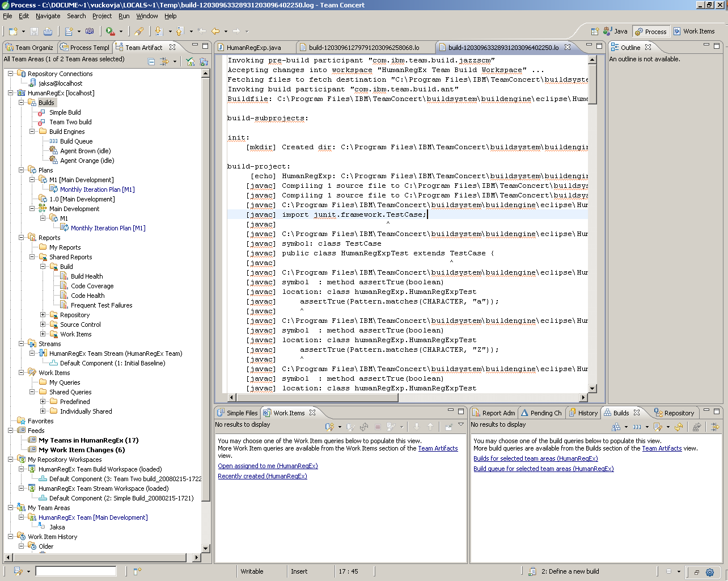728x581 pixels.
Task: Open the Work Items view menu triangle
Action: pos(461,424)
